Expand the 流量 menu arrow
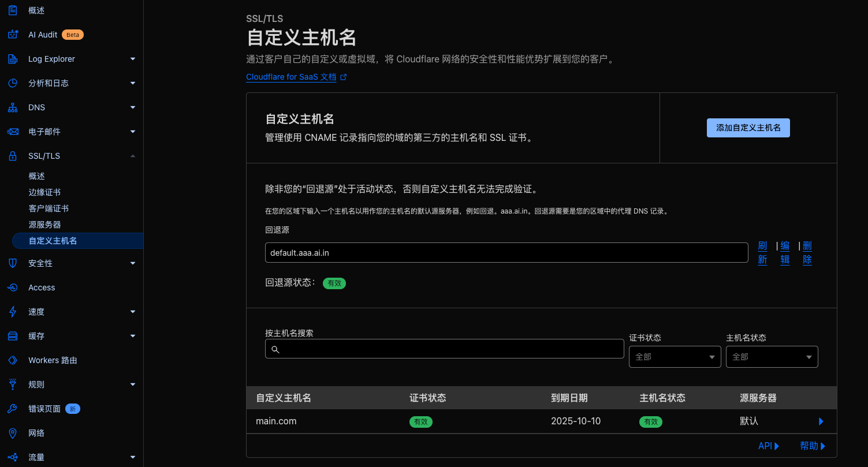 click(133, 457)
